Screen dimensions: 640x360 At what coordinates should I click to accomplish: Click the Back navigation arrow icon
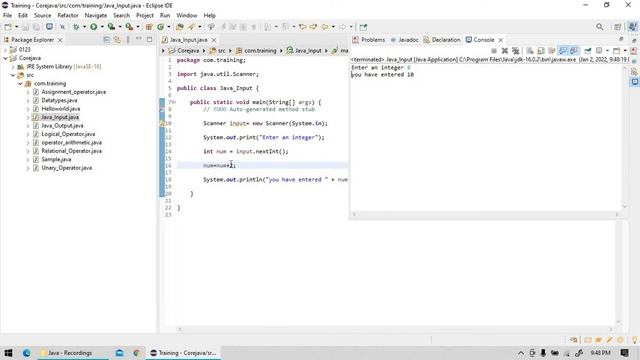[324, 27]
